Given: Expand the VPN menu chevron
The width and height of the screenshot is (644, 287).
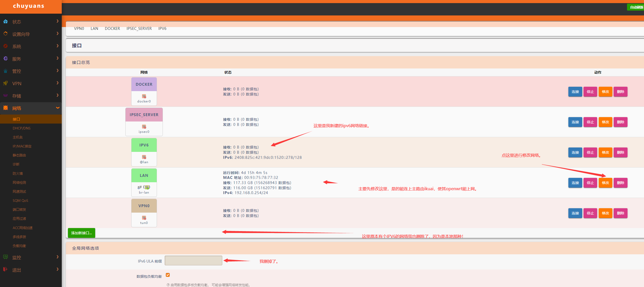Looking at the screenshot, I should (58, 83).
